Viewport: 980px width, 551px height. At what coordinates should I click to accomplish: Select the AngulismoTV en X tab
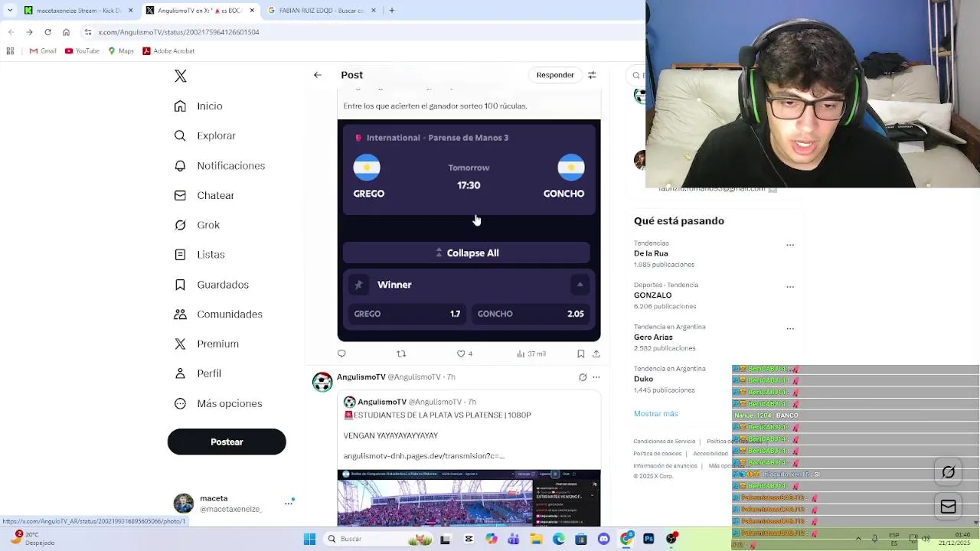coord(200,11)
